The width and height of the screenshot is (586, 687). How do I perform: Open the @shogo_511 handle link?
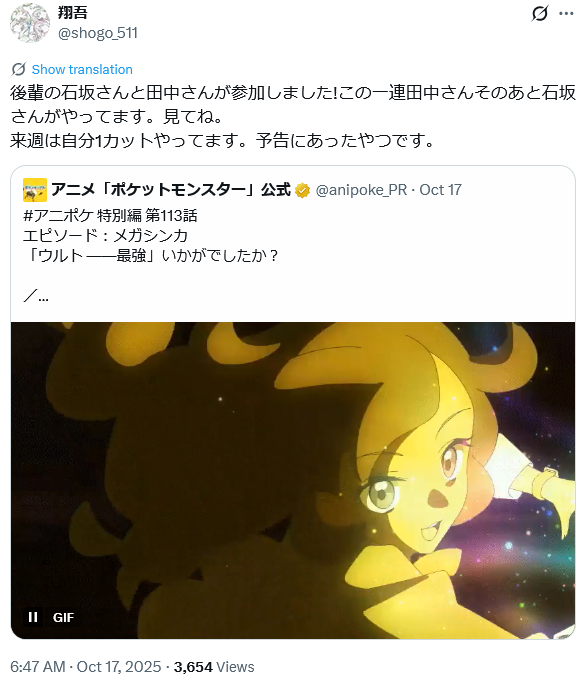click(98, 33)
